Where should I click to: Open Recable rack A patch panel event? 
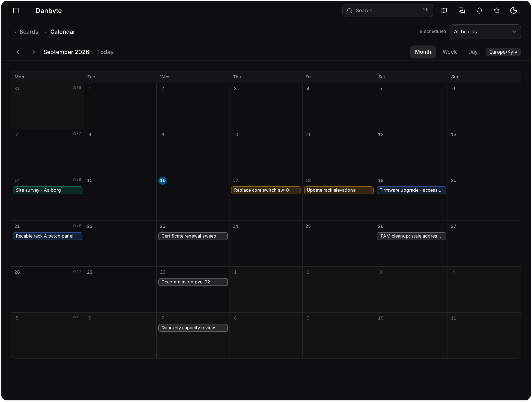tap(48, 236)
